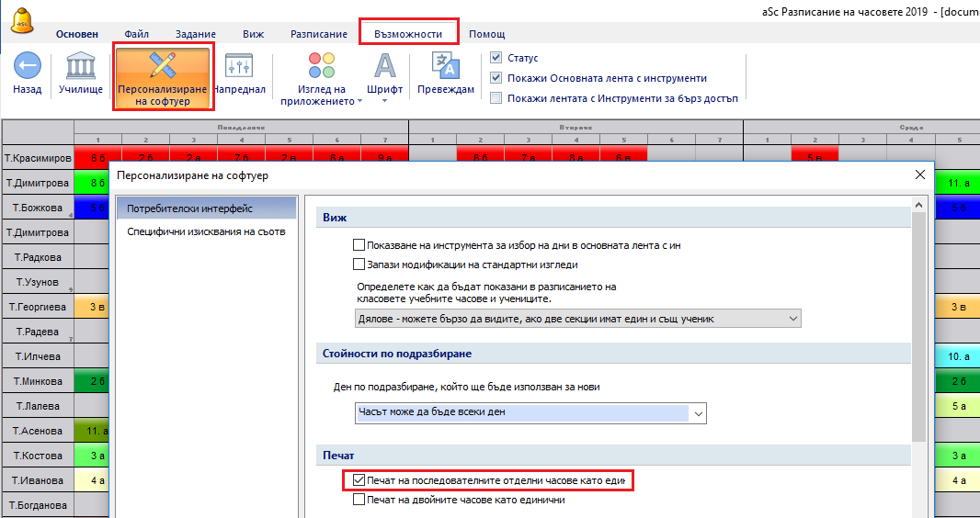Image resolution: width=980 pixels, height=518 pixels.
Task: Toggle Покажи Основната лента с инструменти checkbox
Action: click(496, 78)
